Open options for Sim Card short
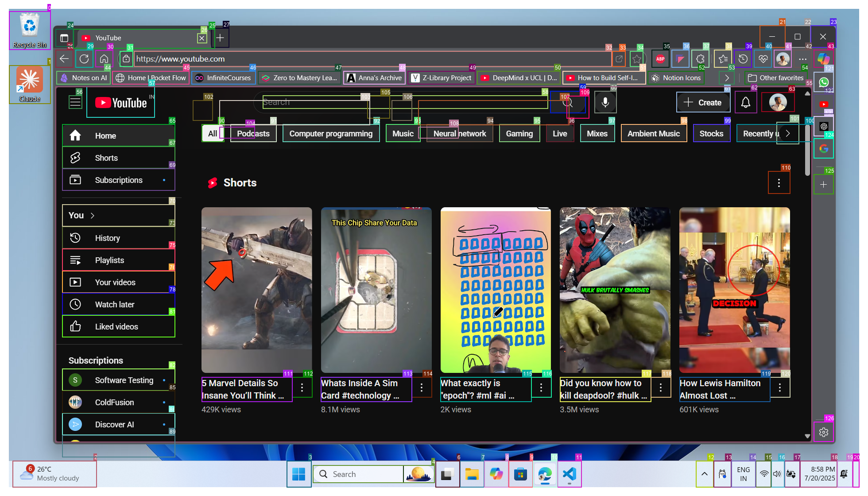Image resolution: width=868 pixels, height=496 pixels. [x=422, y=387]
